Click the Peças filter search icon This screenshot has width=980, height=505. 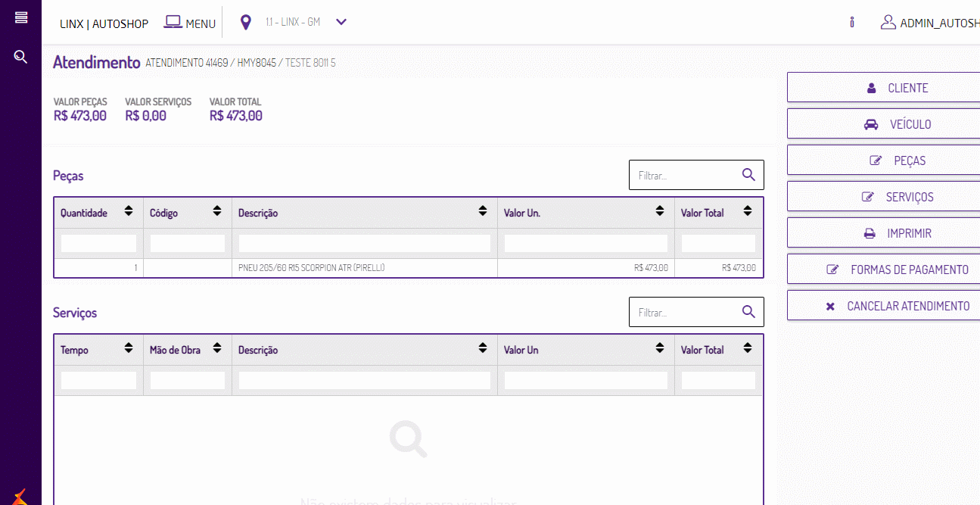[748, 175]
